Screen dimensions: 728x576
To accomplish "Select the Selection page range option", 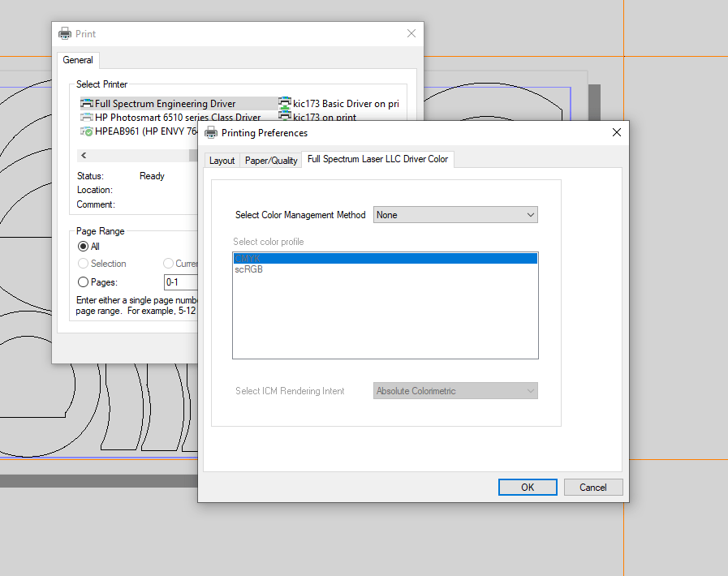I will 83,264.
